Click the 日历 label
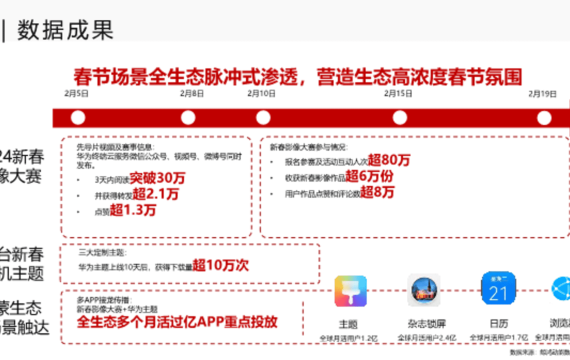 pos(499,323)
